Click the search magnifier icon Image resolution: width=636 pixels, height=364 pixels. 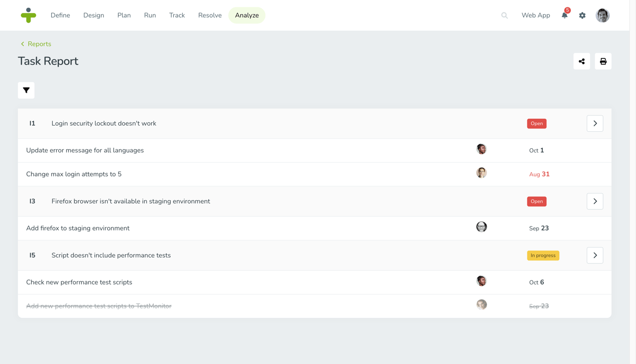point(505,16)
